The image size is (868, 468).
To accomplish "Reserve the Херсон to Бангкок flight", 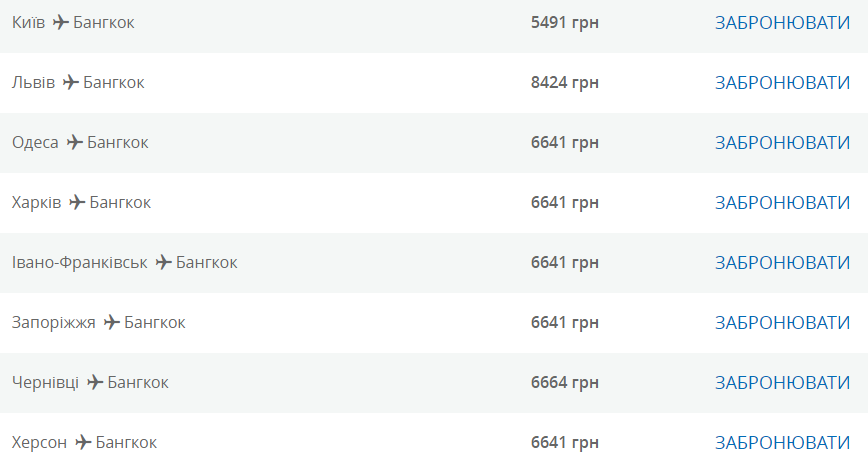I will point(782,442).
